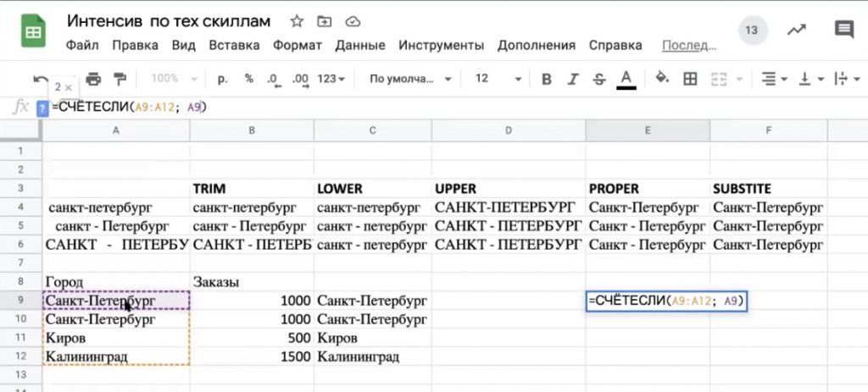
Task: Select the cell with value 1500
Action: (x=252, y=356)
